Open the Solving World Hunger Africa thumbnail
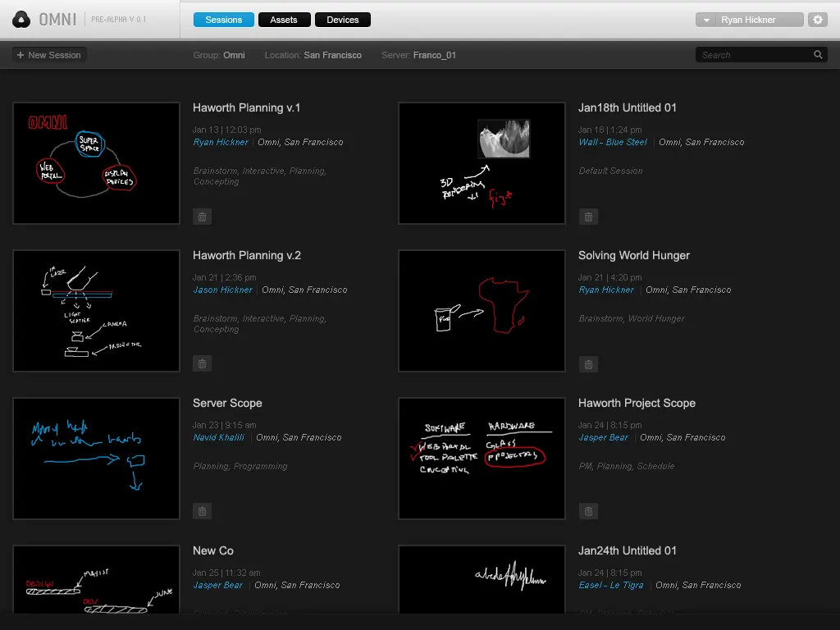The width and height of the screenshot is (840, 630). point(482,311)
